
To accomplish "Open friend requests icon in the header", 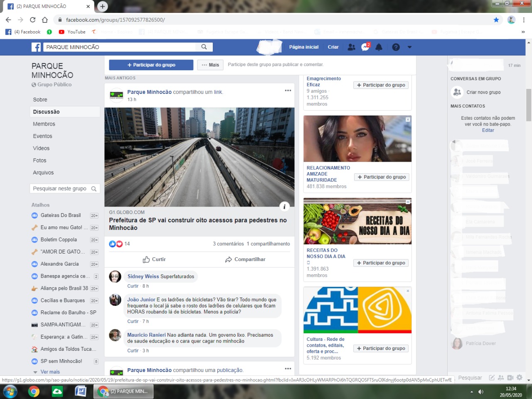I will tap(352, 47).
